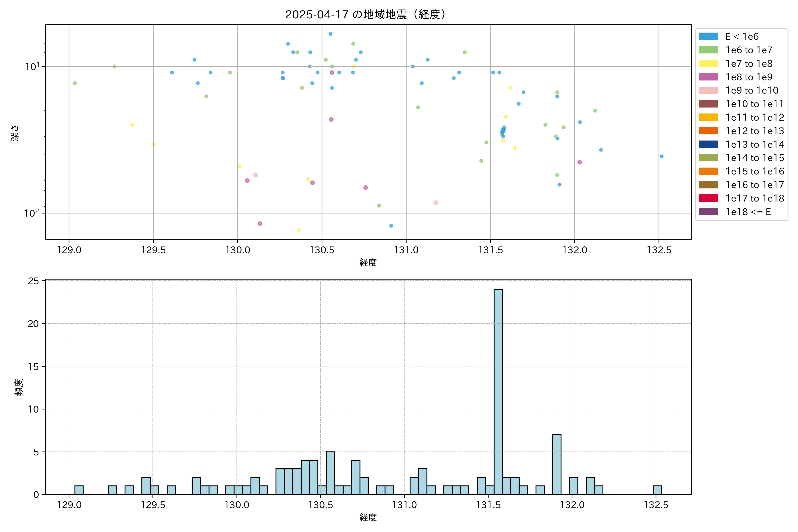Viewport: 798px width, 532px height.
Task: Click the navy '1e13 to 1e14' legend swatch
Action: tap(708, 144)
